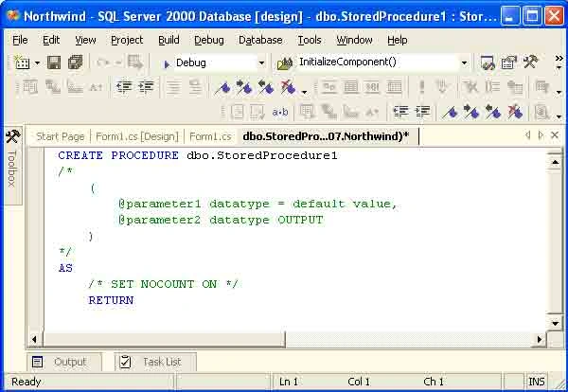
Task: Close the active document tab with the X
Action: click(555, 135)
